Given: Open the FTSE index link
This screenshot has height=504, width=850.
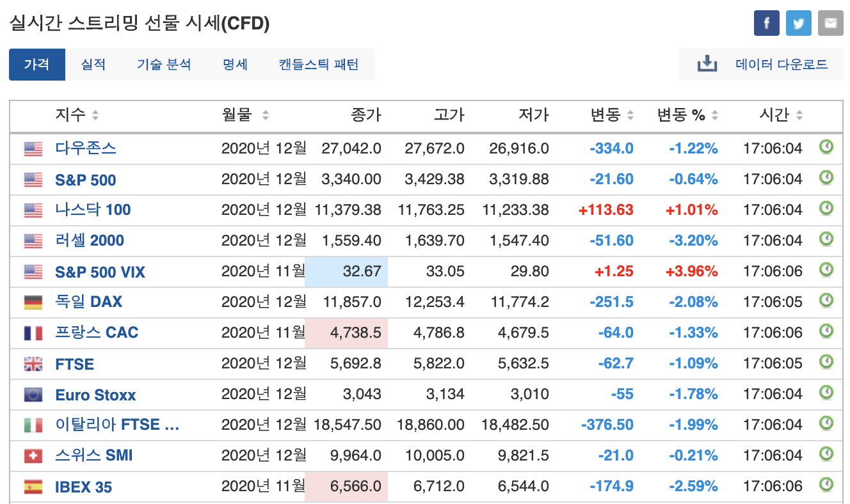Looking at the screenshot, I should (74, 364).
